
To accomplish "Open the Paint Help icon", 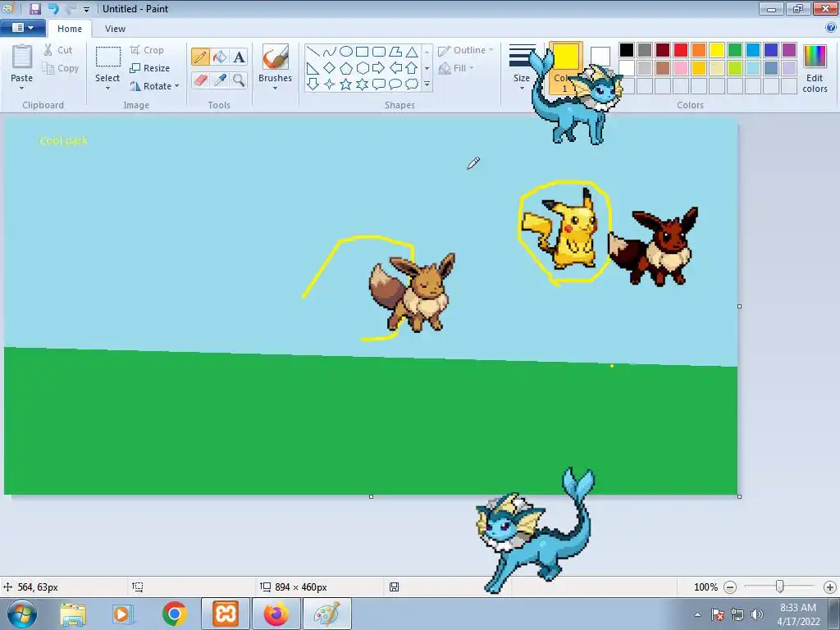I will [831, 27].
